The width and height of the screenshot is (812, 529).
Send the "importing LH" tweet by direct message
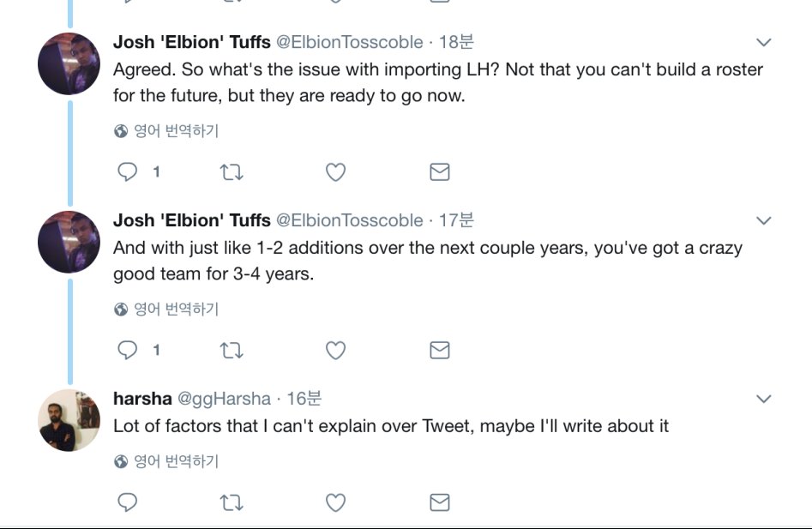[439, 172]
